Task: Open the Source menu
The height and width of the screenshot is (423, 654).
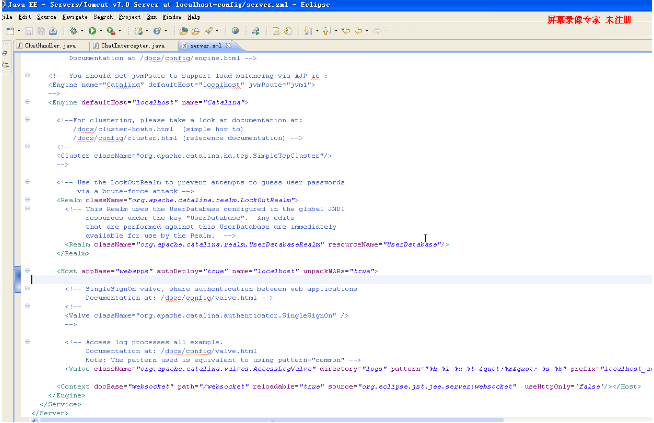Action: tap(46, 17)
